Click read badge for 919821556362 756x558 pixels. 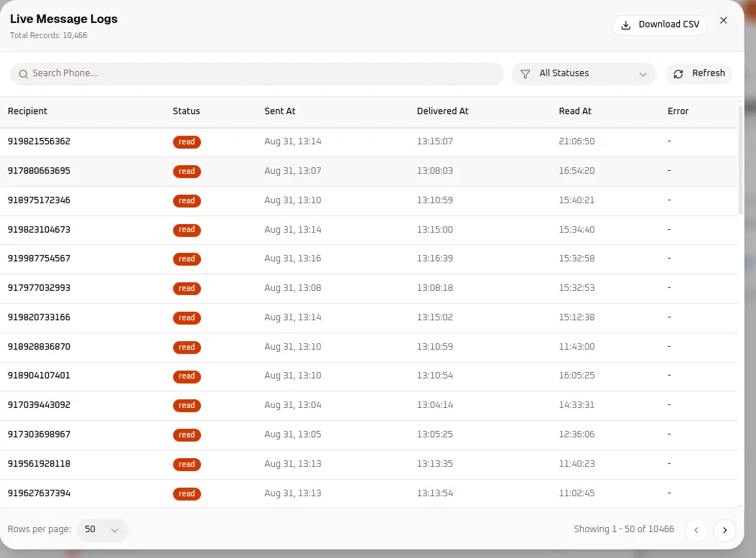pos(187,141)
